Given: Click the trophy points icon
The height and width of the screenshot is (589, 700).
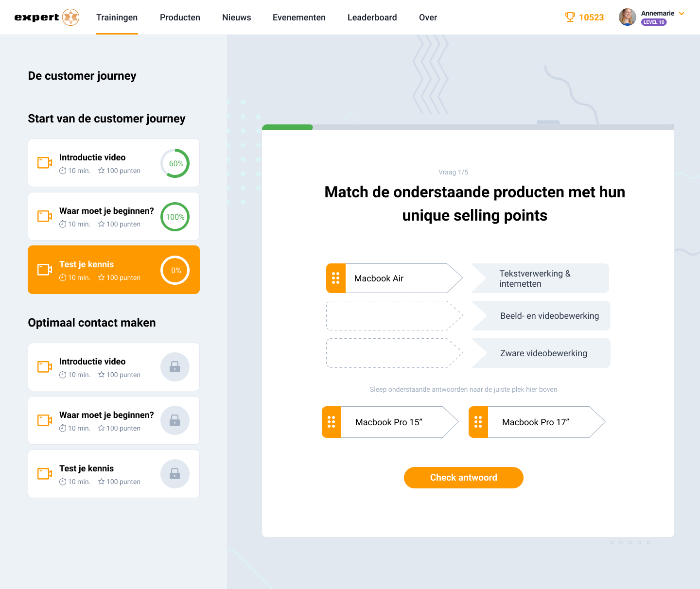Looking at the screenshot, I should point(570,17).
